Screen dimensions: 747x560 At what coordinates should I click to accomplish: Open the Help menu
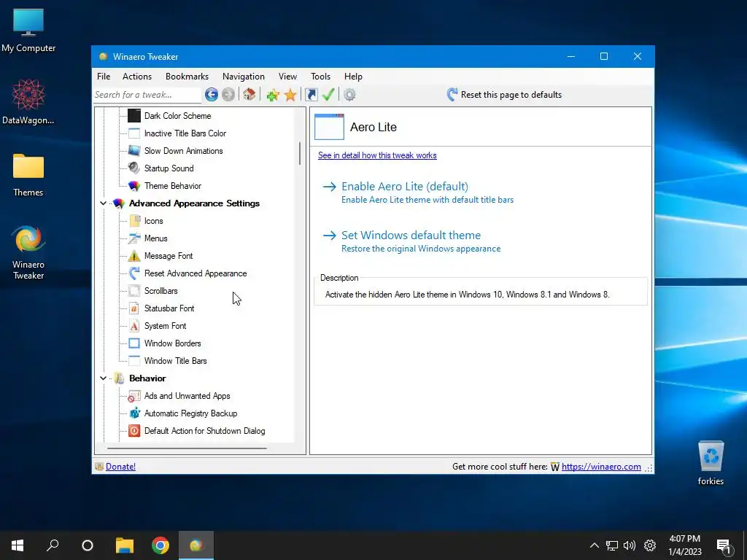point(353,76)
